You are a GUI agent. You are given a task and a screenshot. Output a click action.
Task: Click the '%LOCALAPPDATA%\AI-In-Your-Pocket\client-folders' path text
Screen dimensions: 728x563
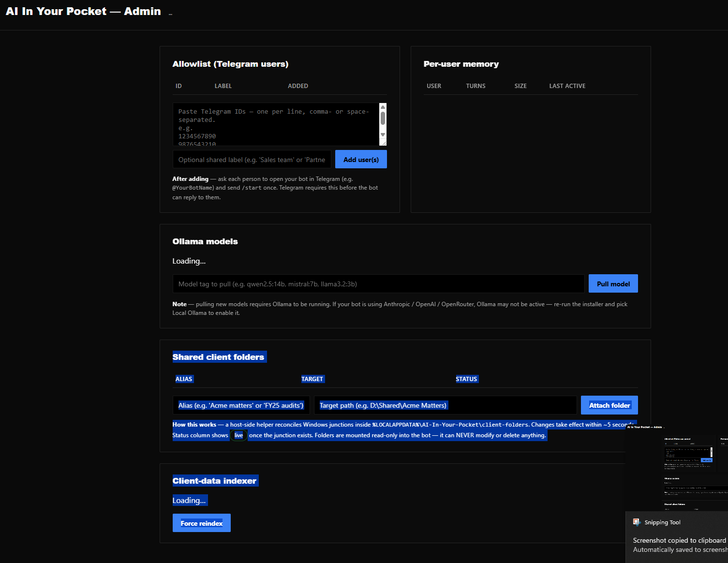(x=450, y=425)
